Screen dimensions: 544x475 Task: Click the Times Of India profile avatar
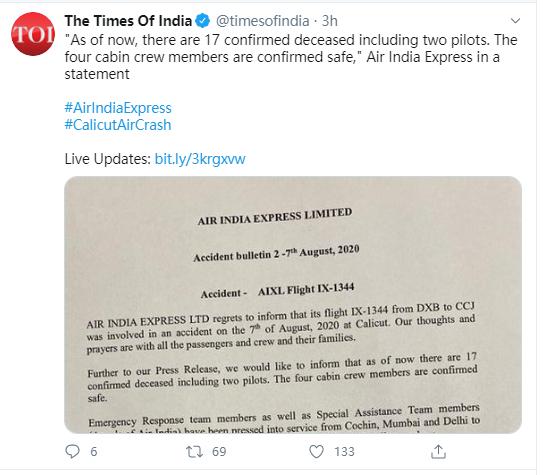click(33, 34)
